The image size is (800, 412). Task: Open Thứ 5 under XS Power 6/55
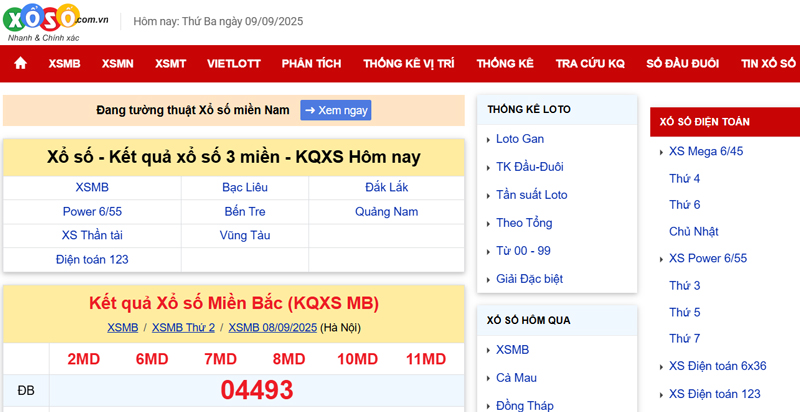click(685, 312)
